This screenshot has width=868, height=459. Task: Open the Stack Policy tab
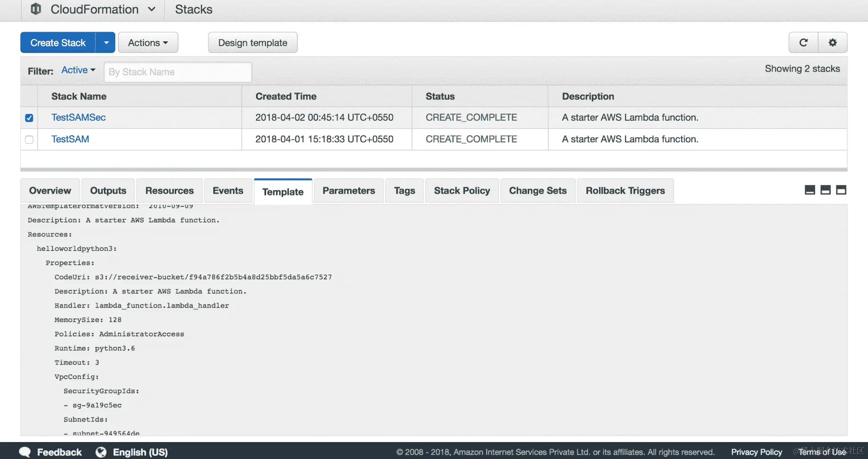462,191
